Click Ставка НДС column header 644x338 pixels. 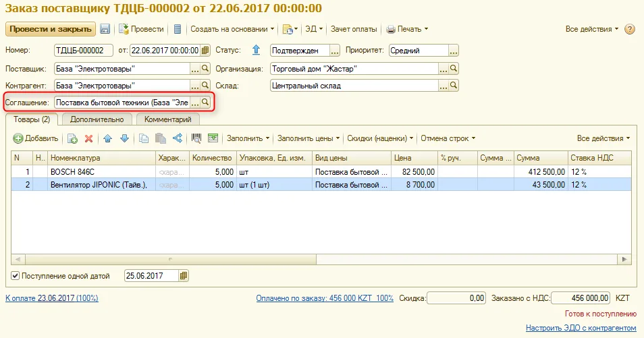pyautogui.click(x=599, y=158)
